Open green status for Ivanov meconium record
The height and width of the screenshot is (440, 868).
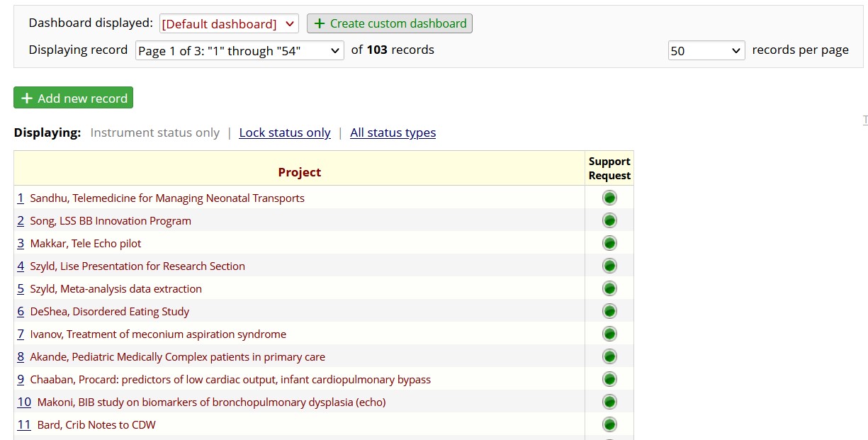point(609,334)
